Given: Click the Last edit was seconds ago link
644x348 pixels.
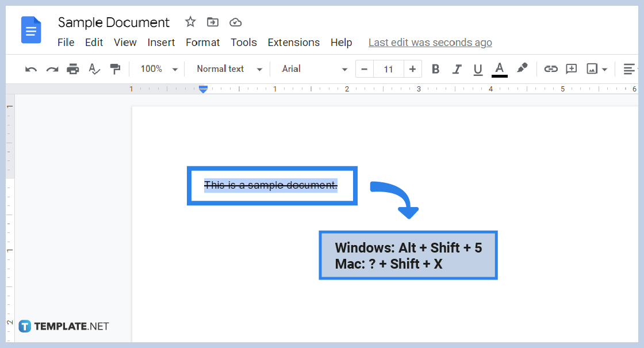Looking at the screenshot, I should click(x=430, y=42).
